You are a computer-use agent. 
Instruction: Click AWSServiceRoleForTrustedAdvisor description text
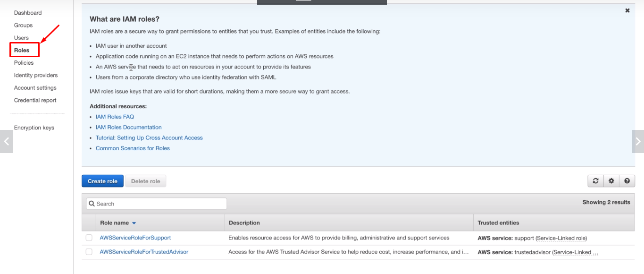(349, 252)
